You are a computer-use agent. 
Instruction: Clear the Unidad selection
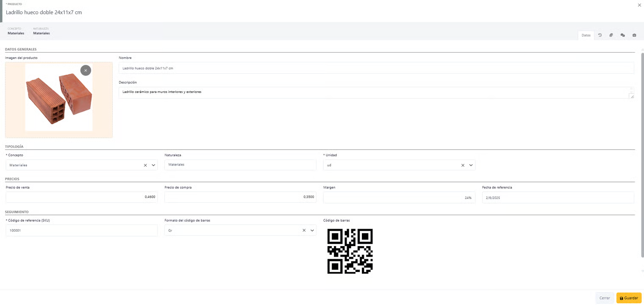click(463, 165)
